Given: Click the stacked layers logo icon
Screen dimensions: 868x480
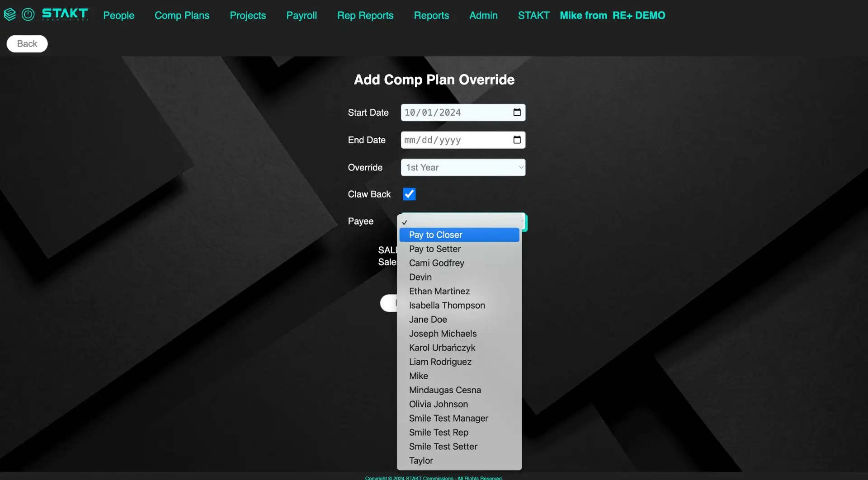Looking at the screenshot, I should coord(10,15).
